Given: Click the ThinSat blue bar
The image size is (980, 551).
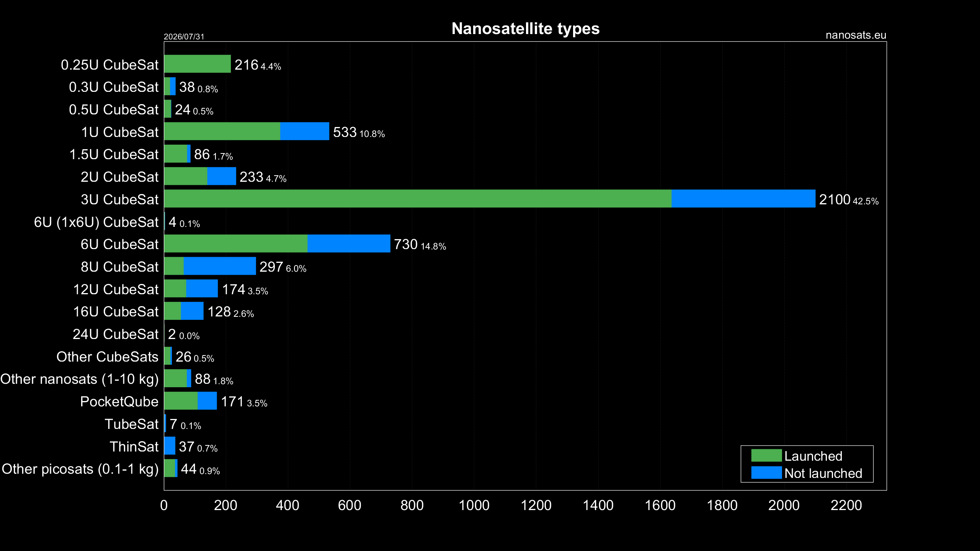Looking at the screenshot, I should (170, 446).
